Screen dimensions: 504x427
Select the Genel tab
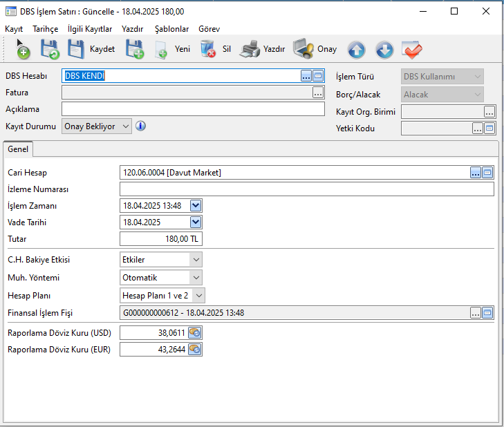pos(18,150)
